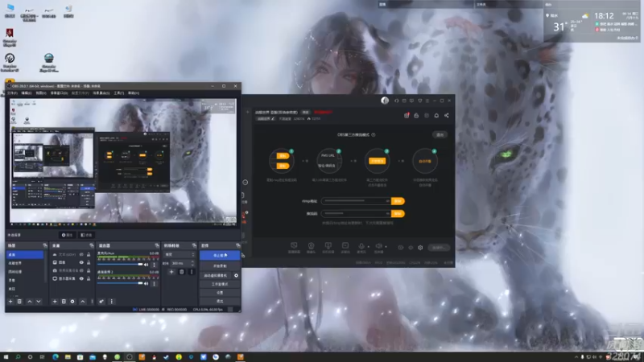Pop out the Scenes dock panel
Viewport: 644px width, 362px height.
click(45, 245)
